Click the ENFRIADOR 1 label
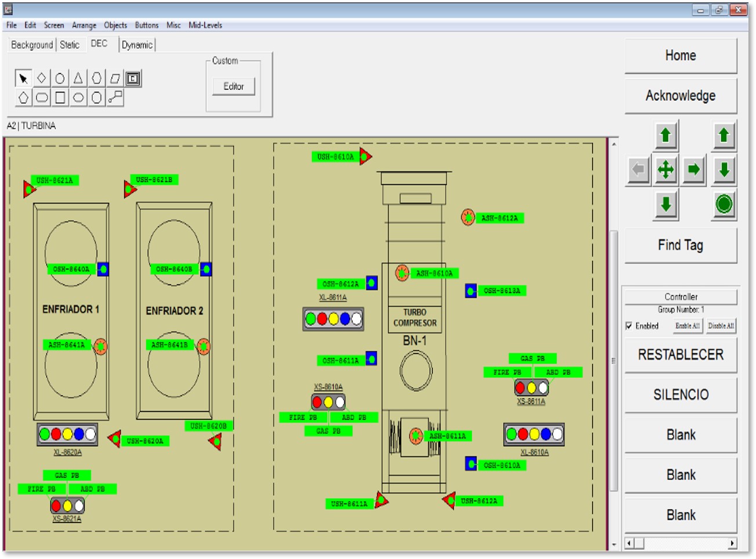 [71, 309]
